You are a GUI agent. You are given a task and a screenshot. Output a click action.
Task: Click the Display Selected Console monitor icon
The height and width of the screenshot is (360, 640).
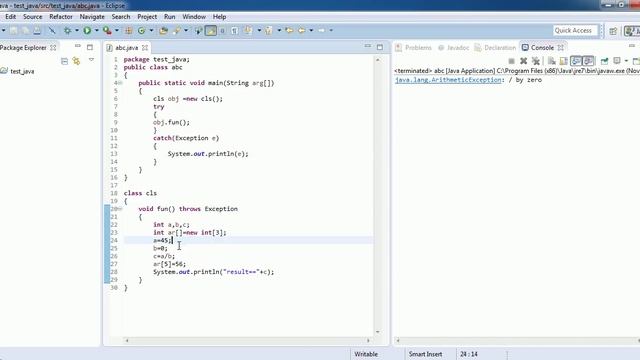coord(617,61)
